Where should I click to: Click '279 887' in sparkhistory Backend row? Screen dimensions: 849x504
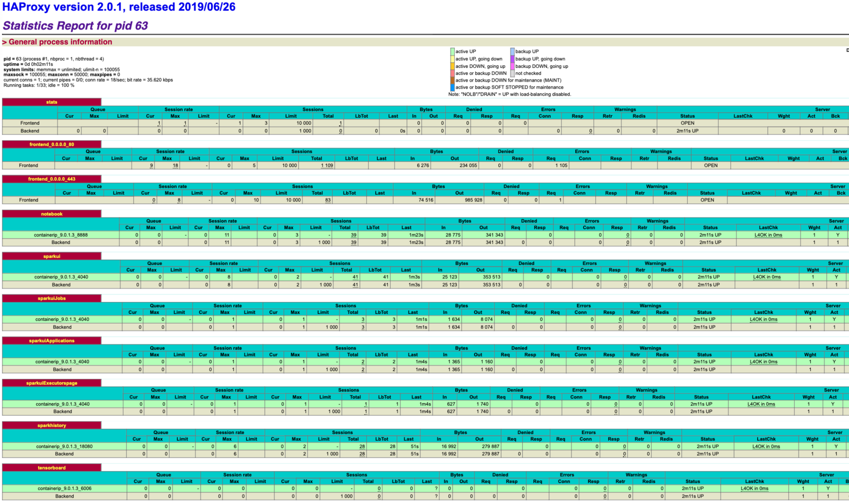click(490, 454)
